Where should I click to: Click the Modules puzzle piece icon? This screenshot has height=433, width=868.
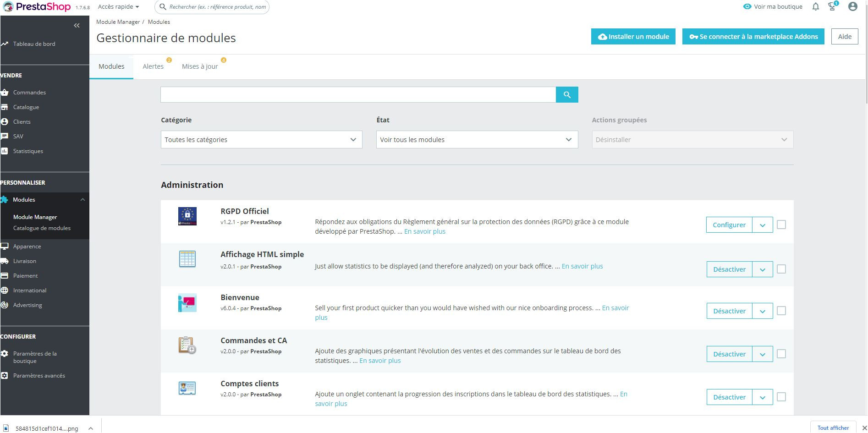[5, 200]
